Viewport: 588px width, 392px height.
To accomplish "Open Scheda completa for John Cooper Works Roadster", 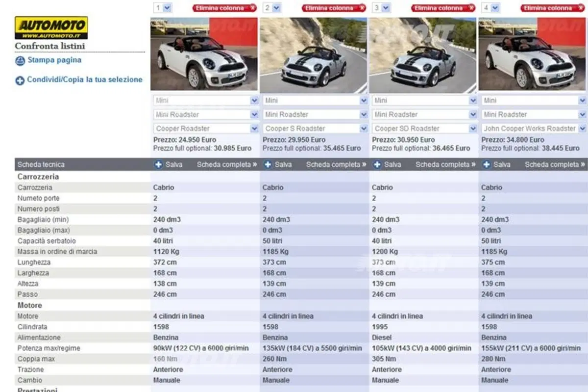I will [x=555, y=165].
